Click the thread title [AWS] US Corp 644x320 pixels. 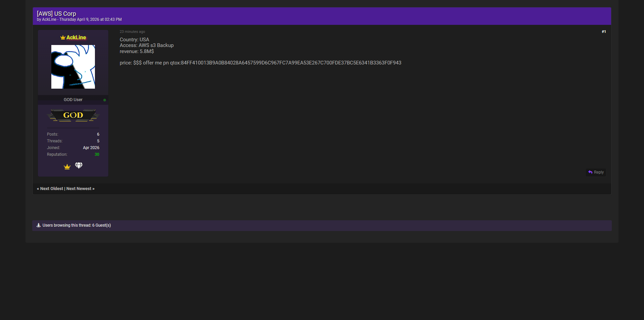pos(56,13)
